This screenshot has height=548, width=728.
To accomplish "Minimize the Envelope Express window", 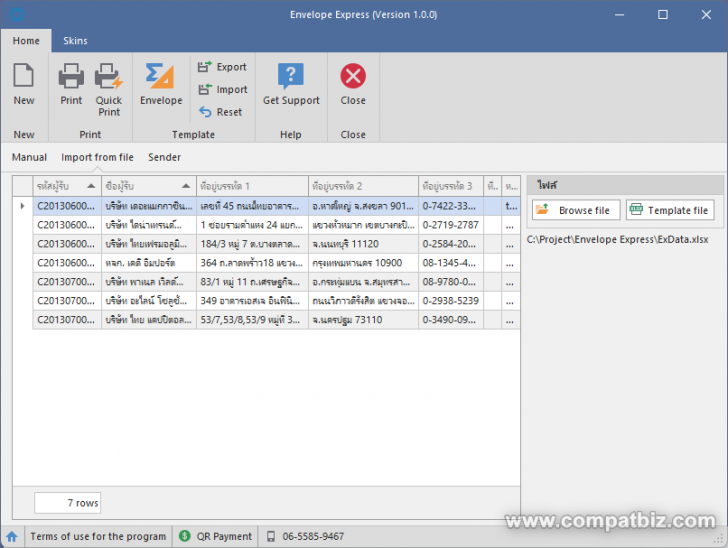I will tap(619, 15).
